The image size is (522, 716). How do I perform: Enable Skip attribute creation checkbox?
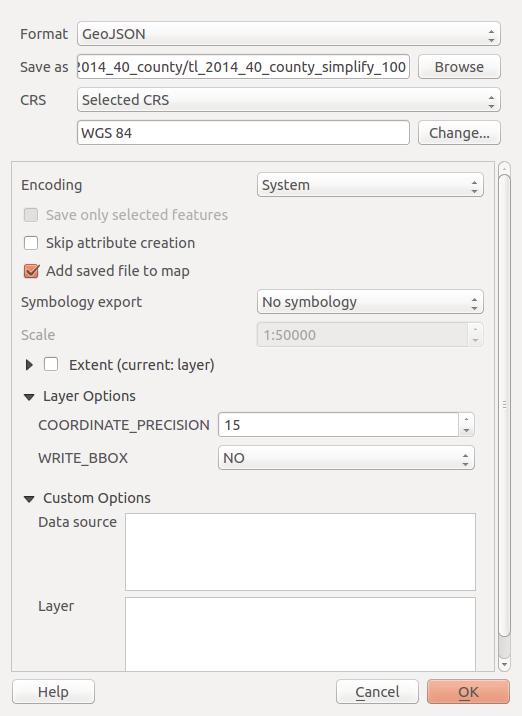(31, 243)
